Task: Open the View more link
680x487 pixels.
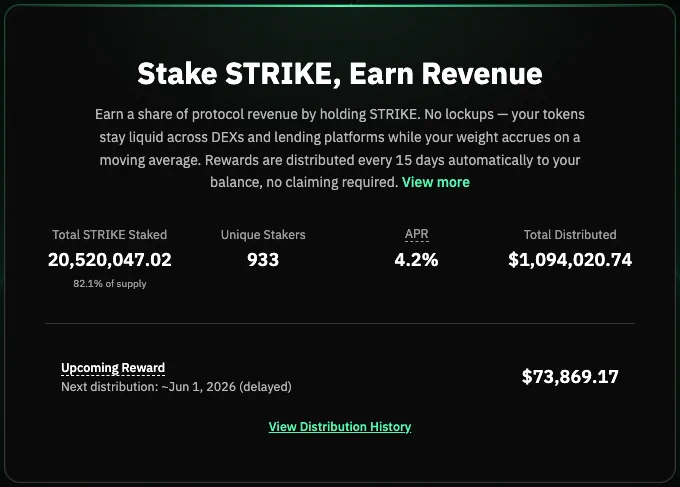Action: click(435, 182)
